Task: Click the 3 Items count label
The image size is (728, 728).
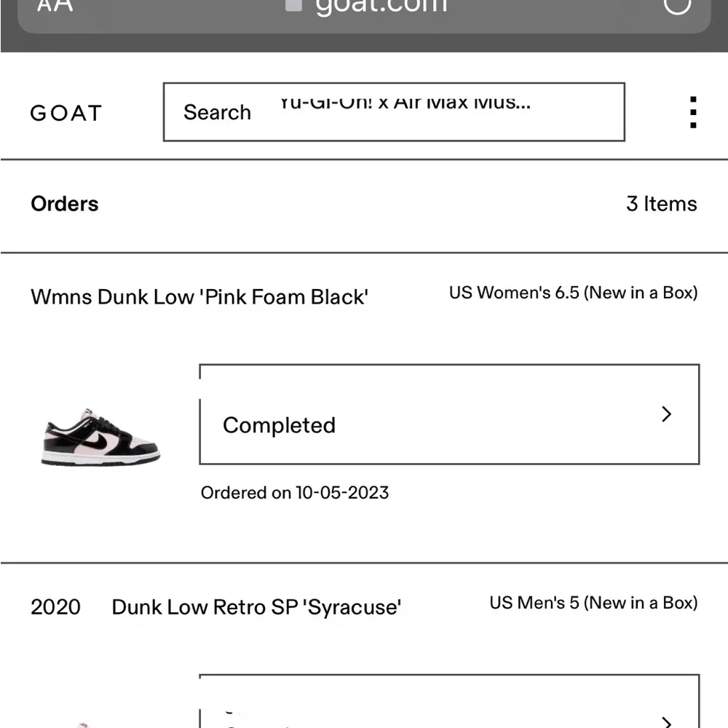Action: (x=661, y=204)
